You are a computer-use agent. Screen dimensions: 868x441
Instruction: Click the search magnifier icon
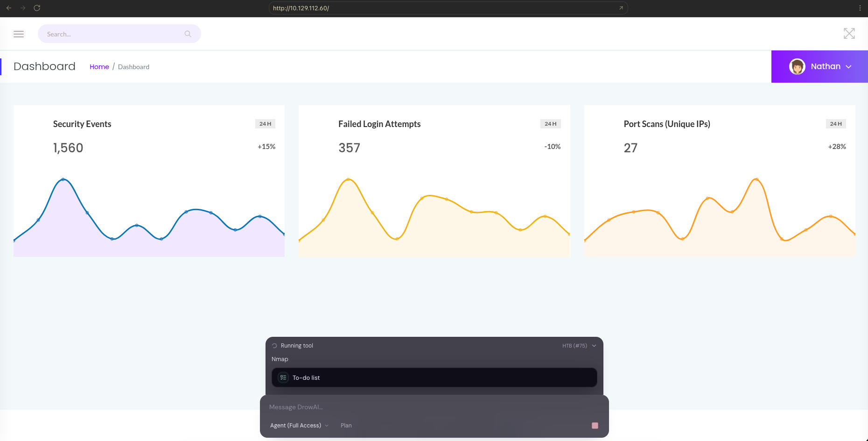click(x=188, y=34)
